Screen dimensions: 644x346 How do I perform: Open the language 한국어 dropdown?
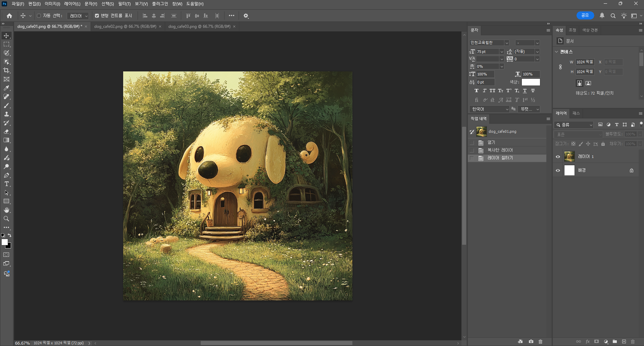489,109
